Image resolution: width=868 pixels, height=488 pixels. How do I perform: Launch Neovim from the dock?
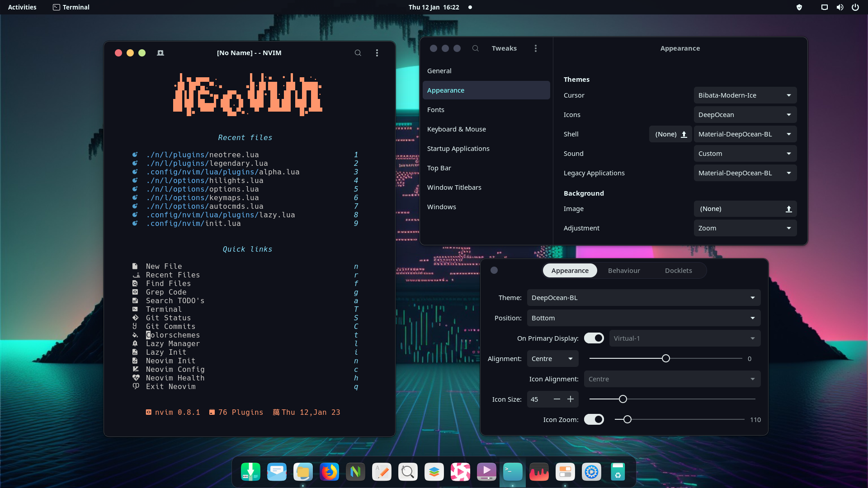click(x=355, y=472)
